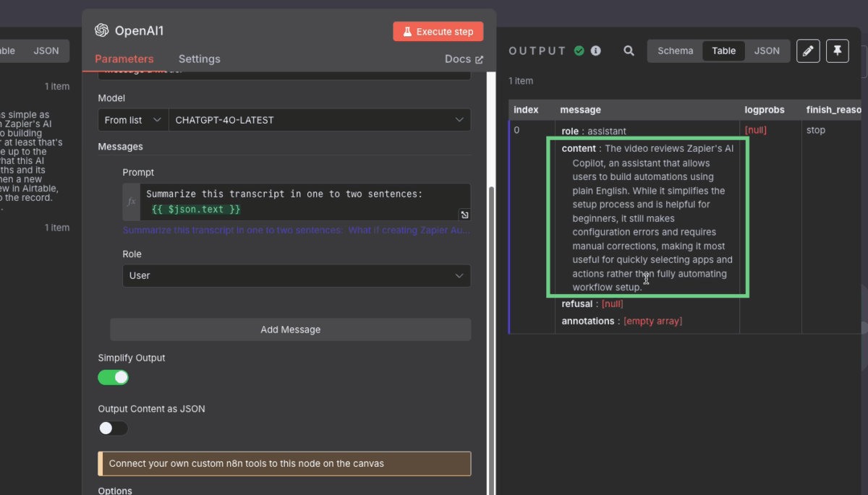Click the output info icon
Screen dimensions: 868x495
pyautogui.click(x=596, y=51)
